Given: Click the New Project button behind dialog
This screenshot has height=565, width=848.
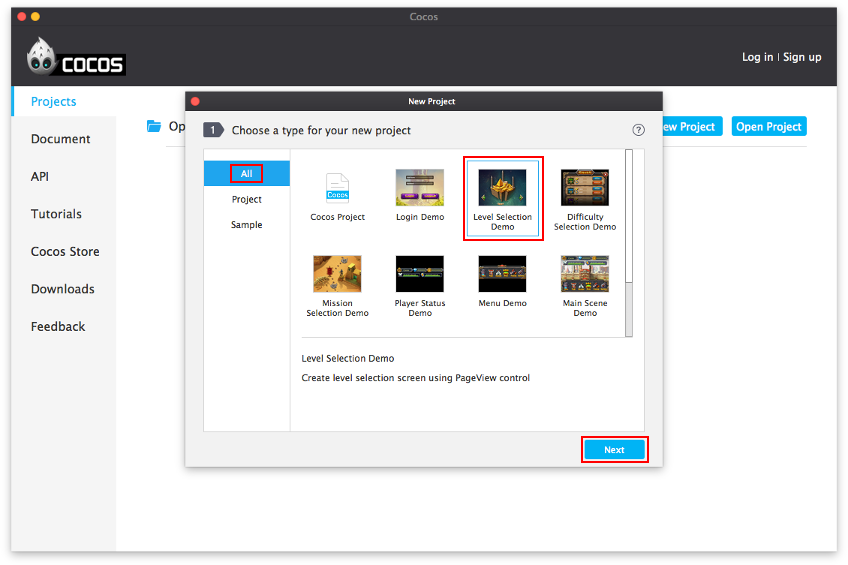Looking at the screenshot, I should [x=693, y=127].
